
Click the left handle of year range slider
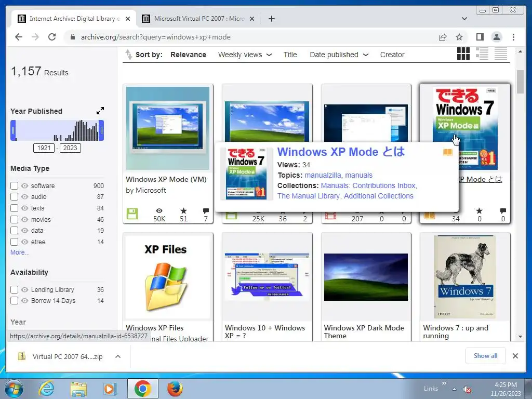(13, 130)
